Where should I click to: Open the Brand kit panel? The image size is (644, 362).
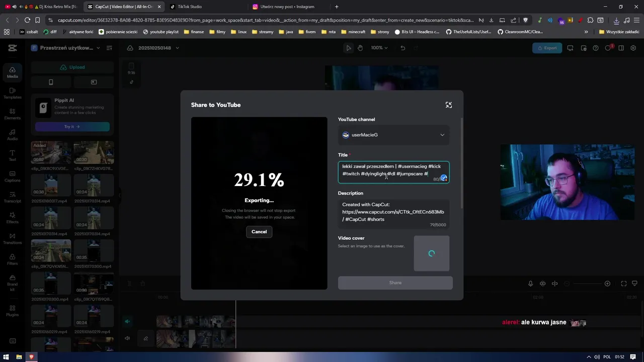click(13, 283)
